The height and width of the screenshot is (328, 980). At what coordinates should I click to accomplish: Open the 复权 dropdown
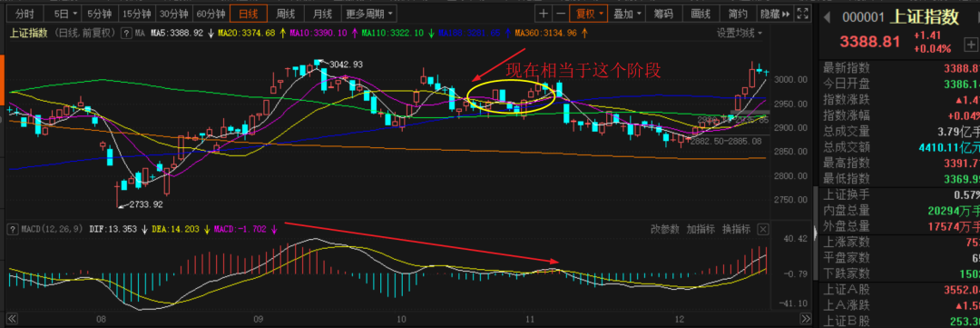pos(590,13)
